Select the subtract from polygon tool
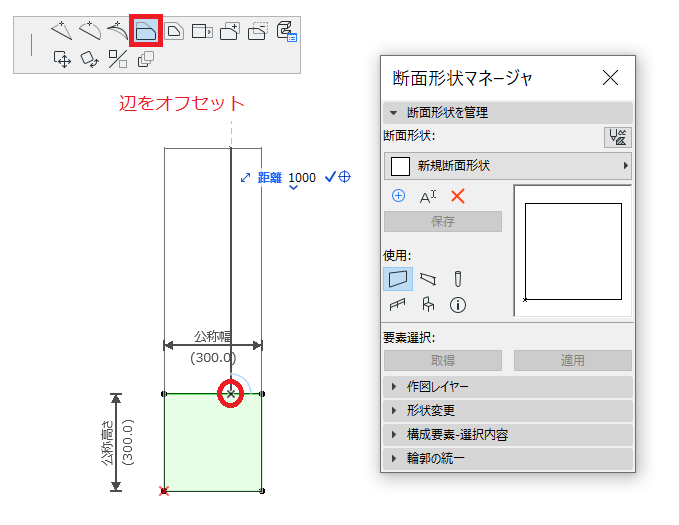This screenshot has height=525, width=679. pos(258,31)
